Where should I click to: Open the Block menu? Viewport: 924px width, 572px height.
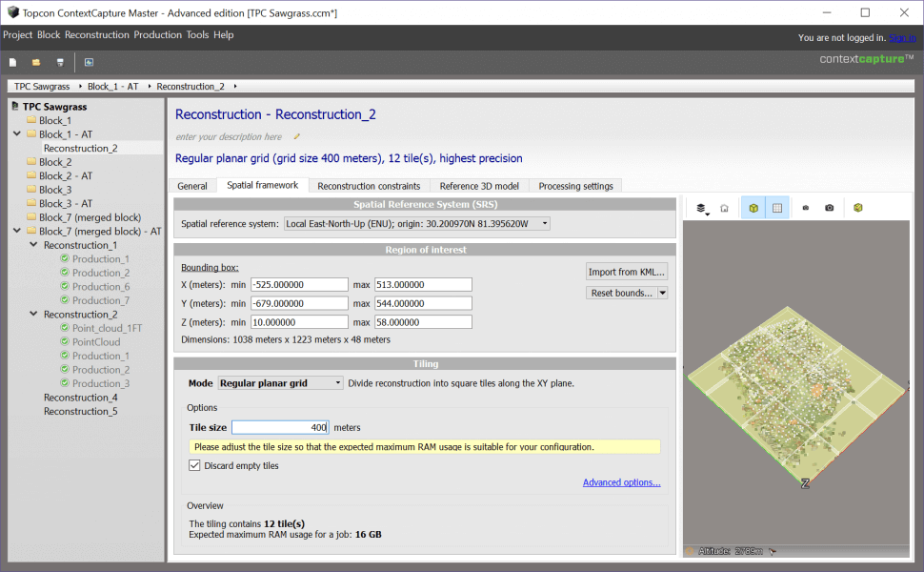[49, 34]
